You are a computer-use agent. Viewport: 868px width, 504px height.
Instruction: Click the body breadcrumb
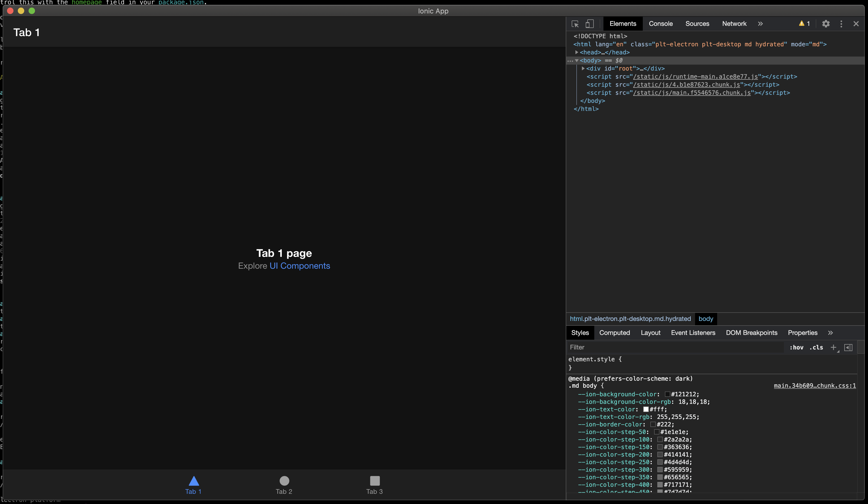click(706, 319)
